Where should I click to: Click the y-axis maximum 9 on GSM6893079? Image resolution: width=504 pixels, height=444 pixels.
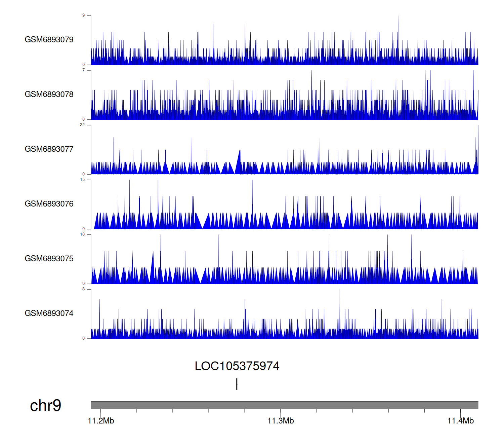pyautogui.click(x=83, y=15)
